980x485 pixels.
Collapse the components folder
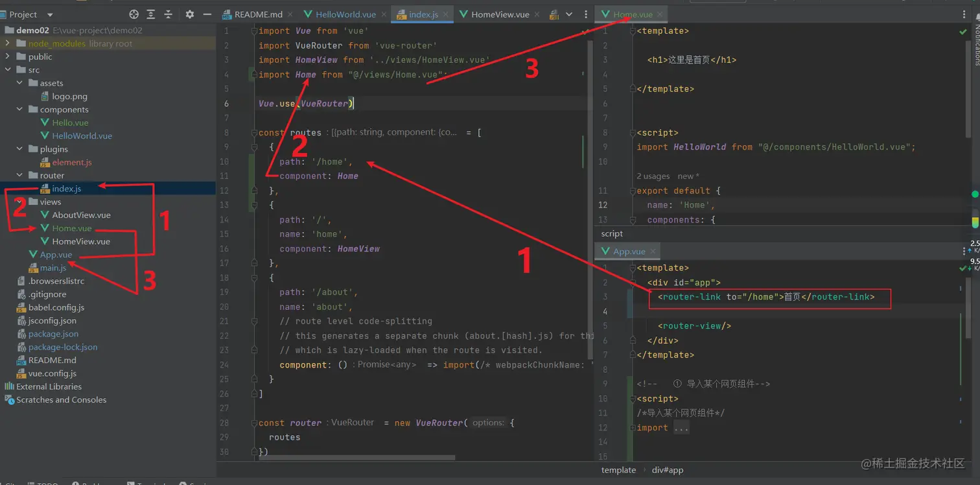[19, 110]
